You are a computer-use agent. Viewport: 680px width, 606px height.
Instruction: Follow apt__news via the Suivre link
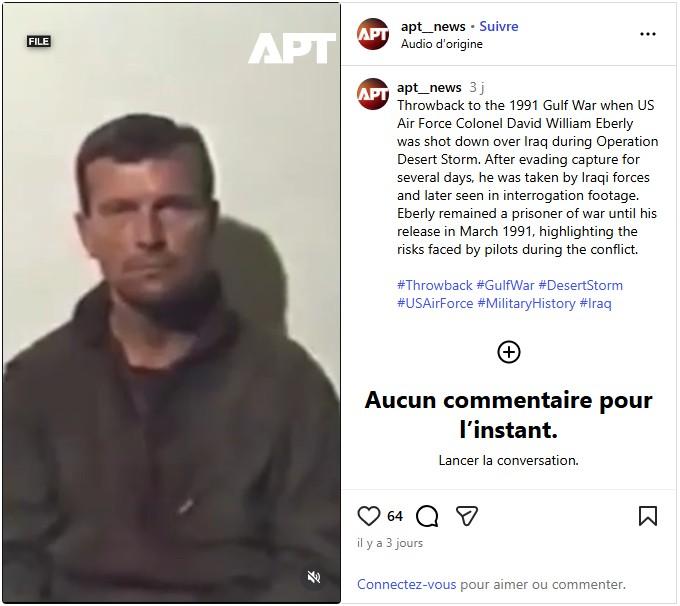pos(499,26)
